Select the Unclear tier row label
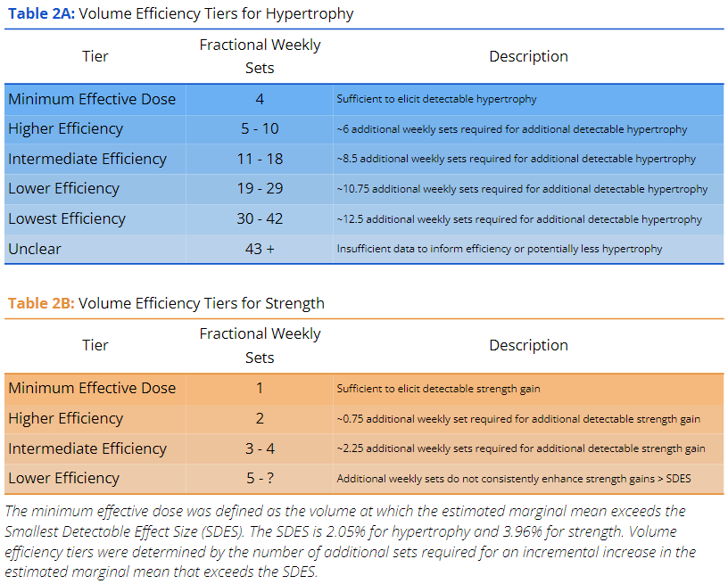Viewport: 728px width, 584px height. coord(35,249)
